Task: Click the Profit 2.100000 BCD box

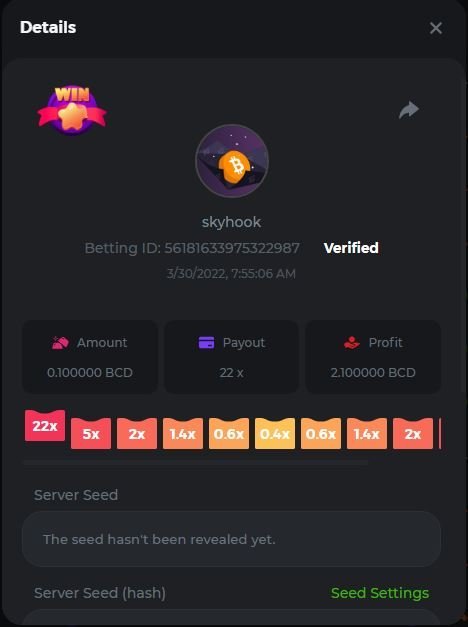Action: tap(373, 357)
